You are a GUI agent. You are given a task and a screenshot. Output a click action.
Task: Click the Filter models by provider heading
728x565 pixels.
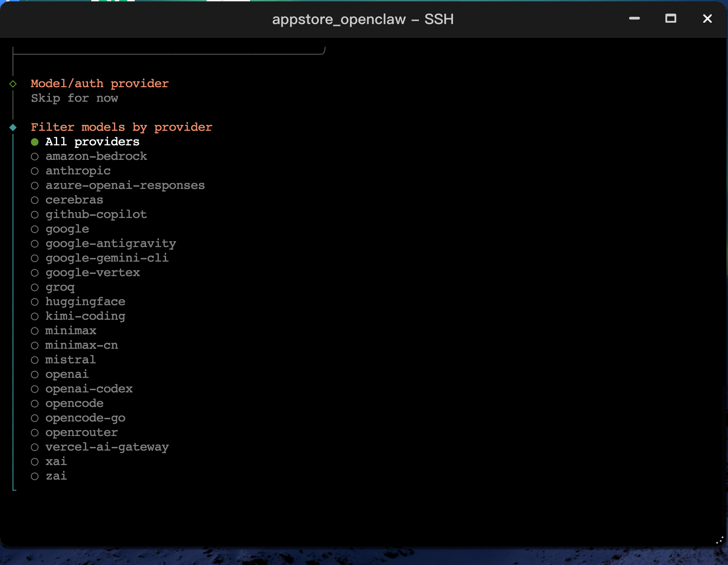coord(121,127)
